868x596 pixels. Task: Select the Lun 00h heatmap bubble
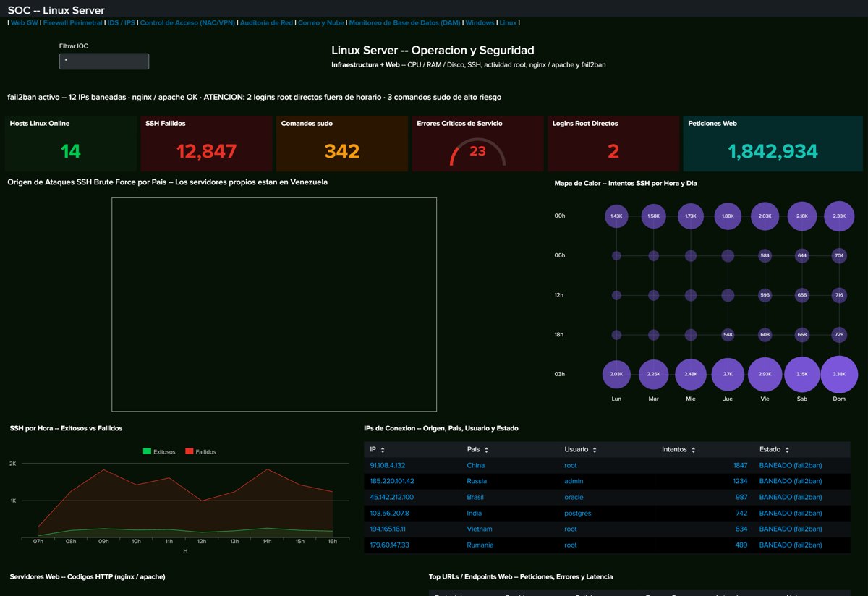point(616,216)
